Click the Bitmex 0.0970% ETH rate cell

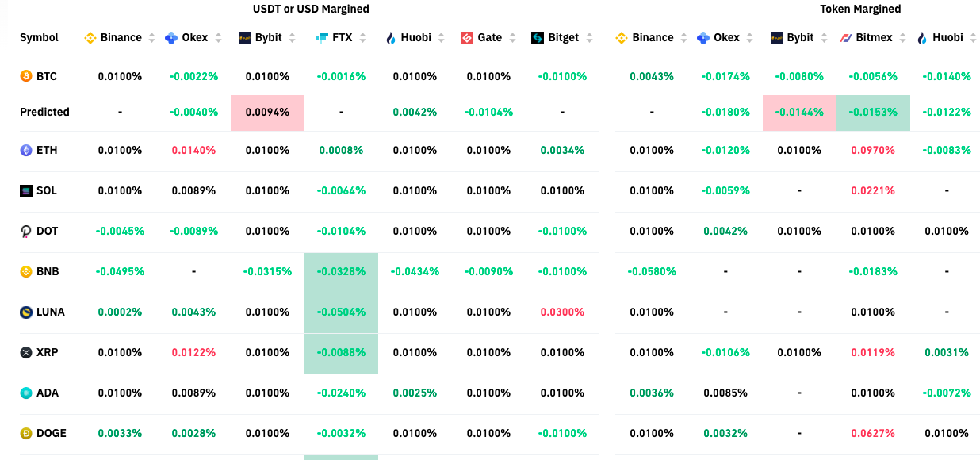[x=872, y=150]
